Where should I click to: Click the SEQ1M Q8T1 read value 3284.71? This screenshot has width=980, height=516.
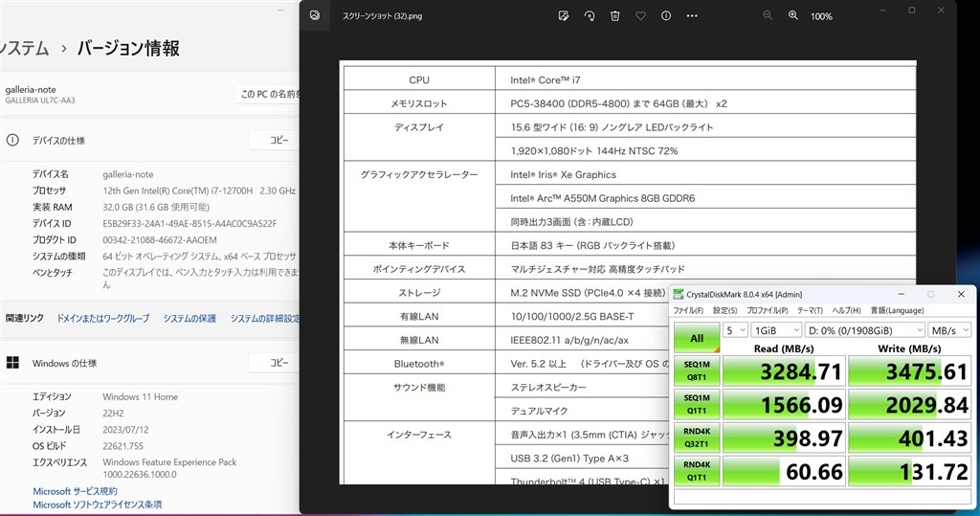click(785, 370)
